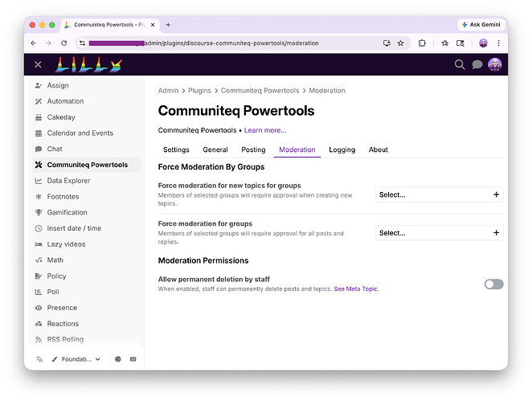Open the site search magnifier icon
Viewport: 532px width, 401px height.
coord(460,64)
